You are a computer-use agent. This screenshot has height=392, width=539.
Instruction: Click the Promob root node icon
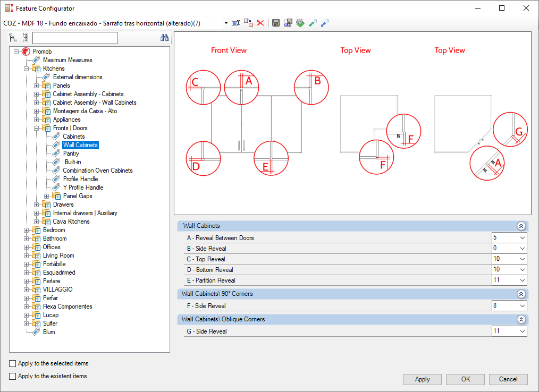point(26,52)
